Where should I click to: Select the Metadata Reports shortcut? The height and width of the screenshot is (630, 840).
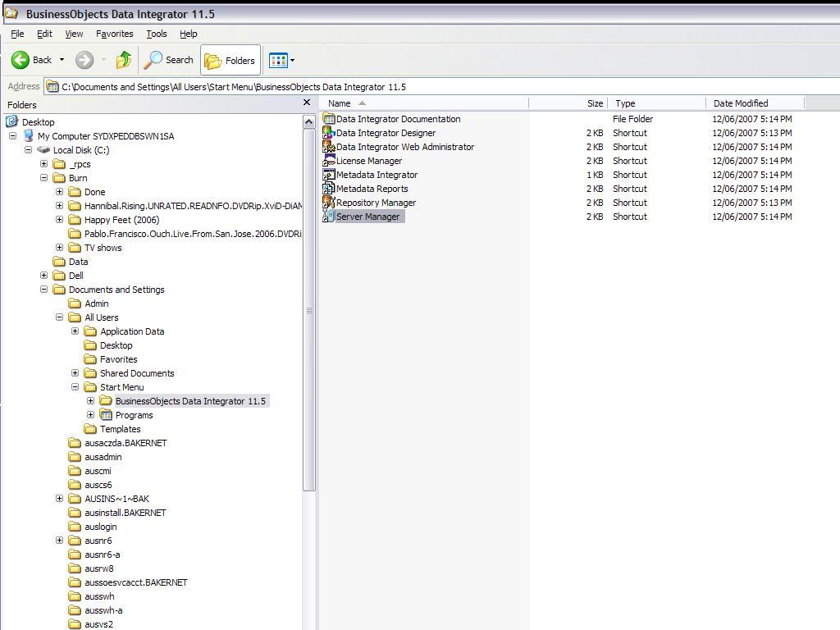(x=372, y=188)
